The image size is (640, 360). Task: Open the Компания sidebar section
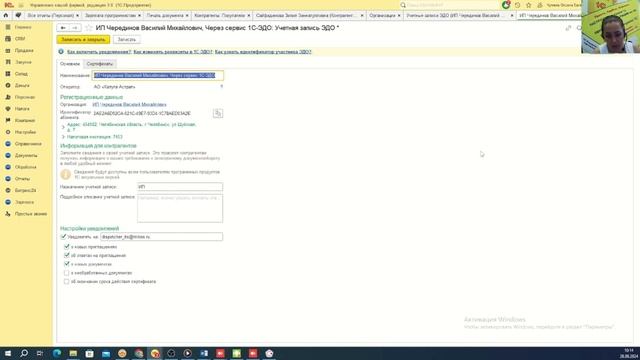coord(24,120)
